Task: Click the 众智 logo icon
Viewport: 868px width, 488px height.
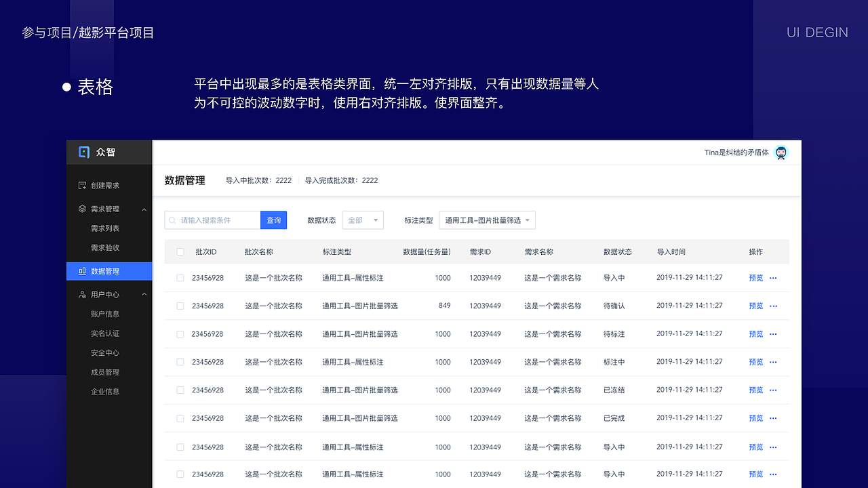Action: pyautogui.click(x=83, y=152)
